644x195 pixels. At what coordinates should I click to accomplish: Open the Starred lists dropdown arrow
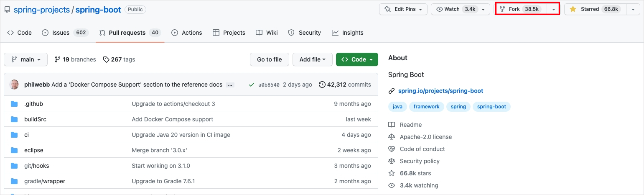tap(633, 9)
